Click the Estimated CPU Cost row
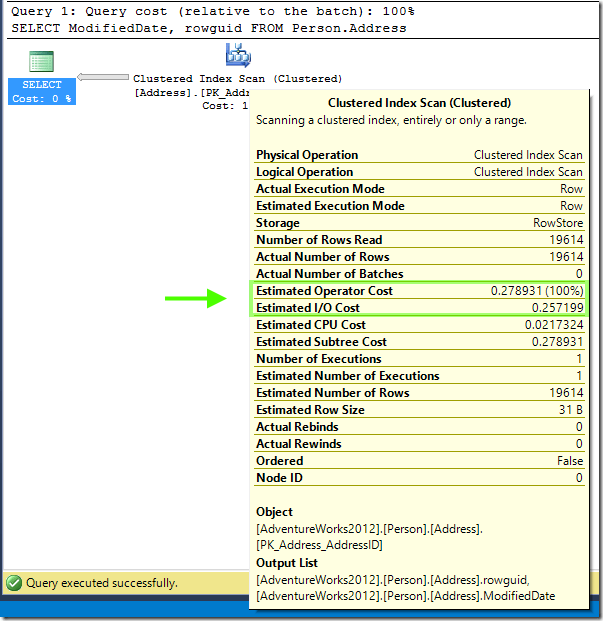This screenshot has width=603, height=621. [x=419, y=325]
